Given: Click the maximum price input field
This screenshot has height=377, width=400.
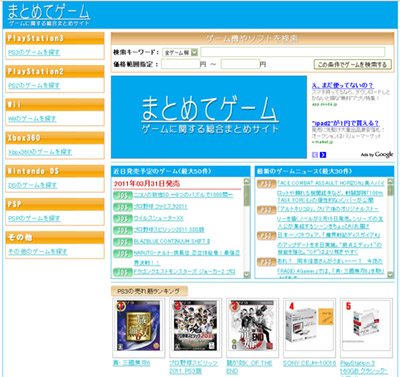Looking at the screenshot, I should (240, 64).
